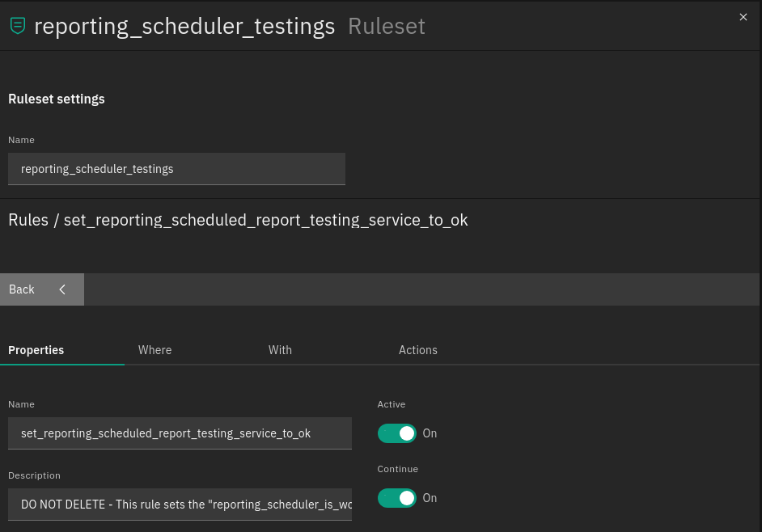Focus the rule Name input in Properties
762x532 pixels.
coord(180,433)
